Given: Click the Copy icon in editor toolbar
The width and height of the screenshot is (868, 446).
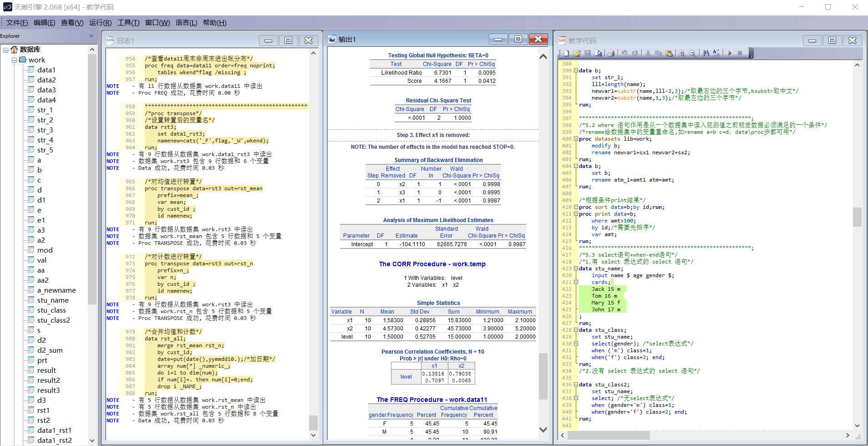Looking at the screenshot, I should (x=658, y=53).
